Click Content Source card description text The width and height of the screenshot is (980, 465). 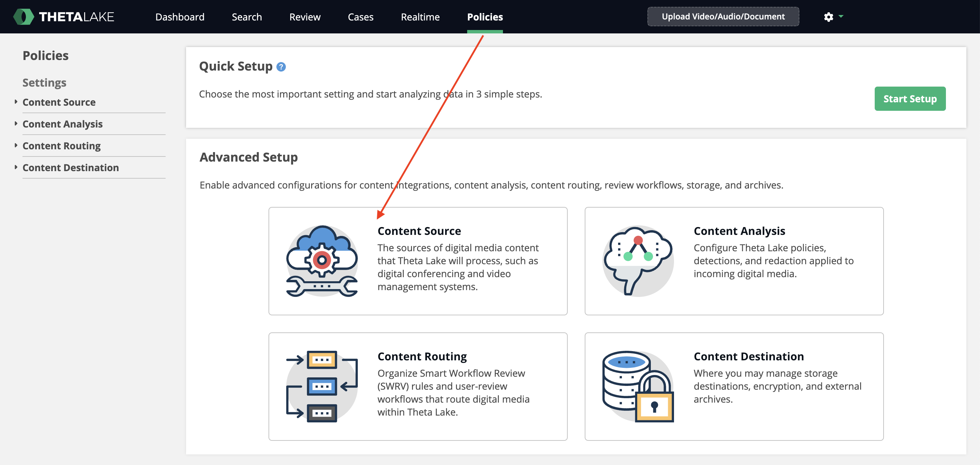[458, 267]
